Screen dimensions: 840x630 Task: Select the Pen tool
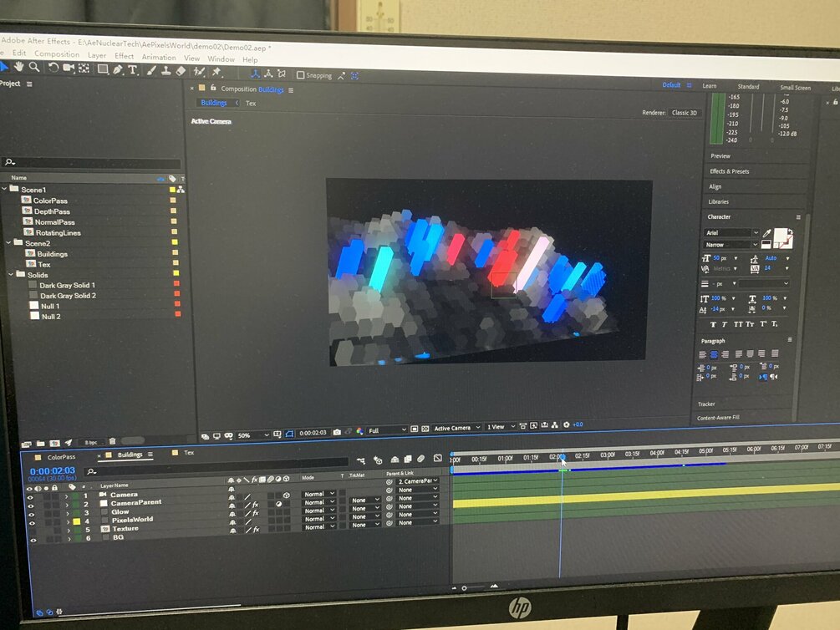tap(118, 69)
